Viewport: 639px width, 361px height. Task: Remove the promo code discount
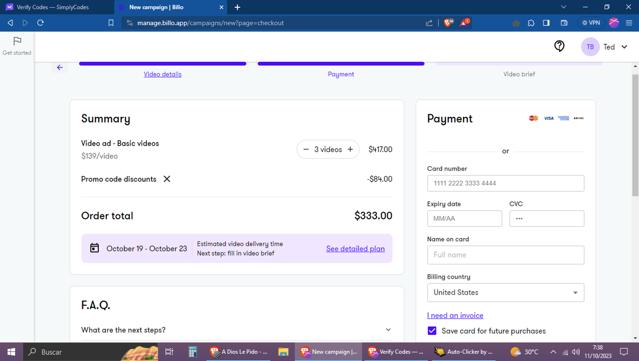click(x=167, y=179)
